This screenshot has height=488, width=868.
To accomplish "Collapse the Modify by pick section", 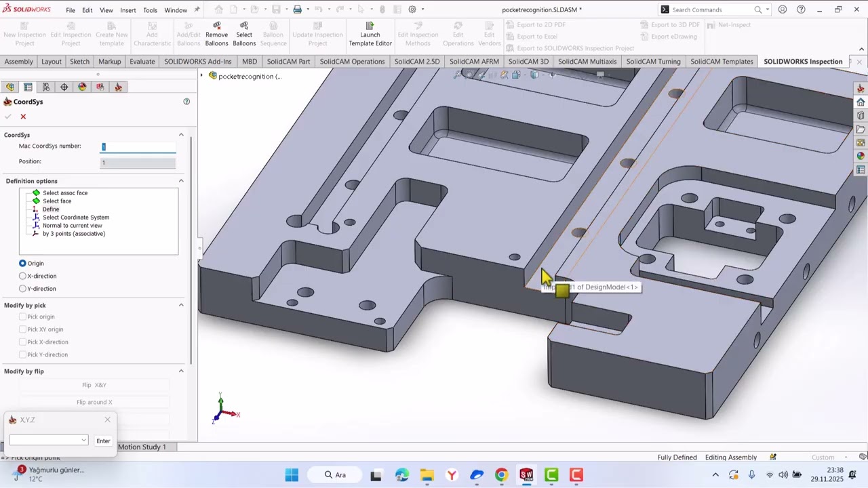I will tap(181, 305).
